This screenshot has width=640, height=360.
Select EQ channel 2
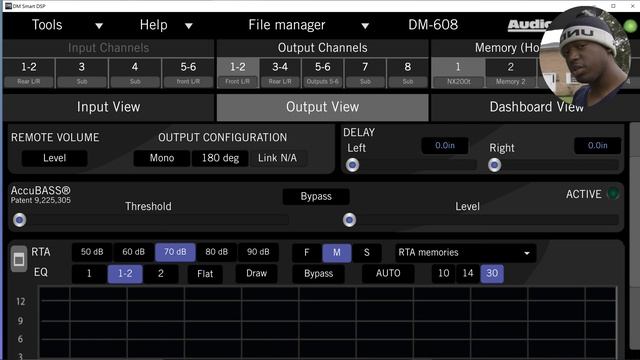tap(161, 273)
